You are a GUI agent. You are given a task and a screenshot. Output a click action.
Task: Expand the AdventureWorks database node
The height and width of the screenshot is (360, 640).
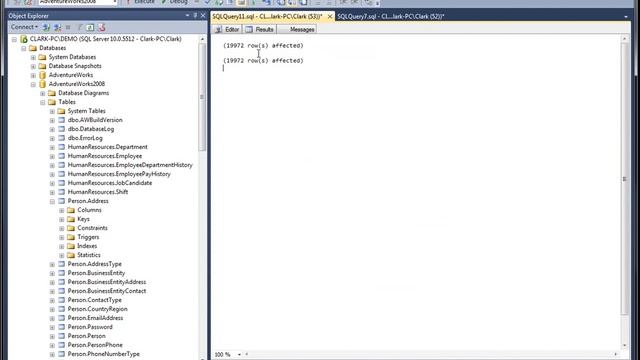33,76
